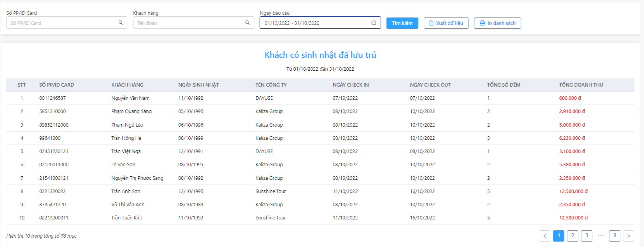Click the Tìm kiếm search button

(402, 23)
